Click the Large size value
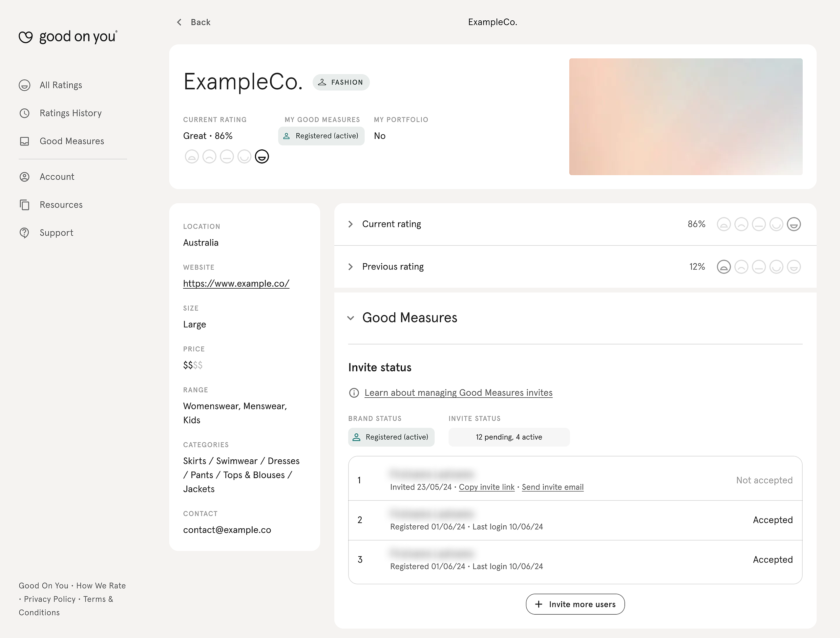 point(195,324)
